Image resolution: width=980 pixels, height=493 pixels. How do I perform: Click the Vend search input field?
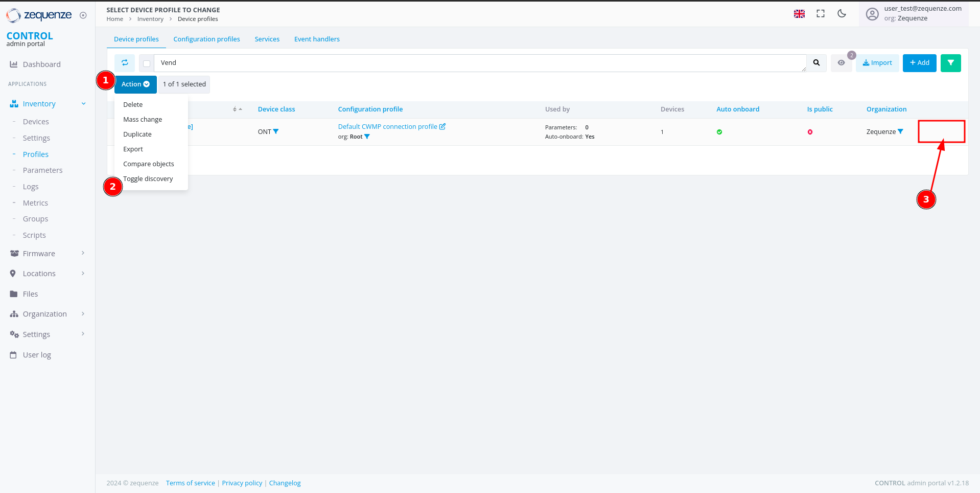(x=479, y=63)
